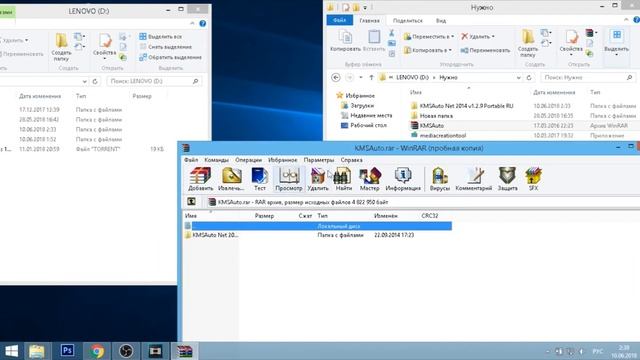Click Переименовать in Нужно window ribbon
The height and width of the screenshot is (360, 640).
coord(485,50)
